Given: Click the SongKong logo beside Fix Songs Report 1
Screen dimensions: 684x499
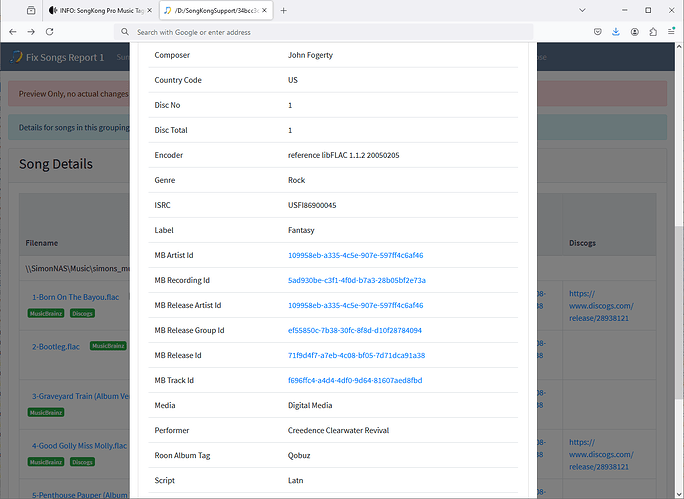Looking at the screenshot, I should pyautogui.click(x=16, y=57).
